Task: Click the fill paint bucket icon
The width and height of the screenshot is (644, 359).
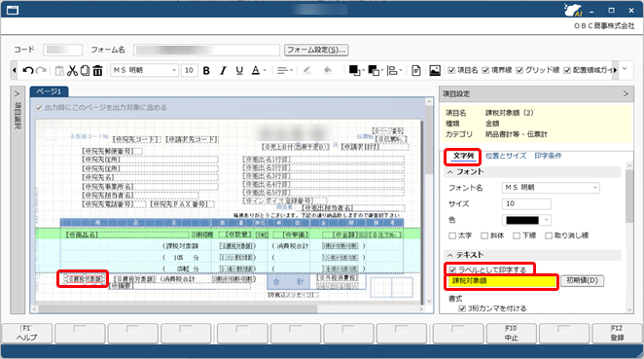Action: [x=327, y=71]
